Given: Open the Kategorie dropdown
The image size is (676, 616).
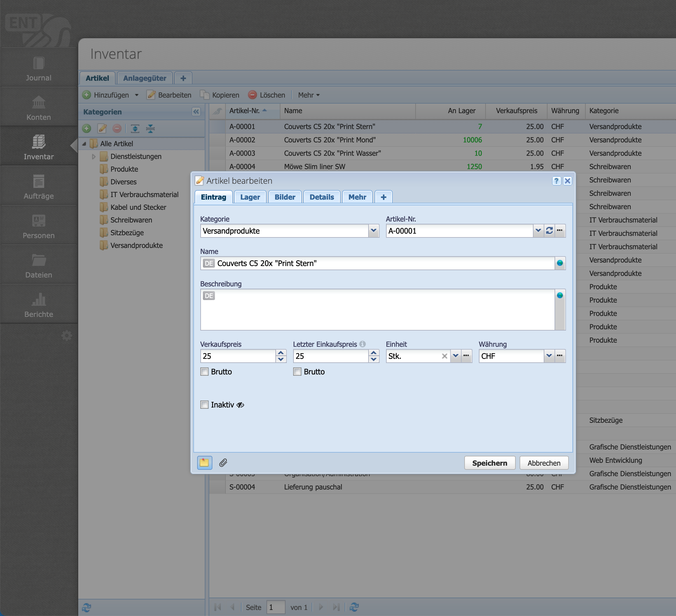Looking at the screenshot, I should pos(374,230).
